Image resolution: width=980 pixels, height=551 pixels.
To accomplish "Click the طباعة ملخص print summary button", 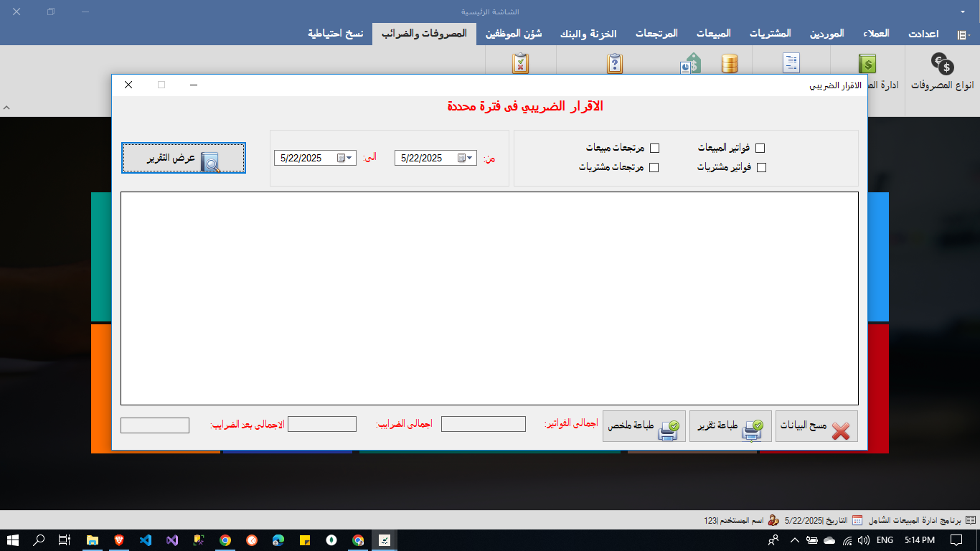I will coord(644,426).
